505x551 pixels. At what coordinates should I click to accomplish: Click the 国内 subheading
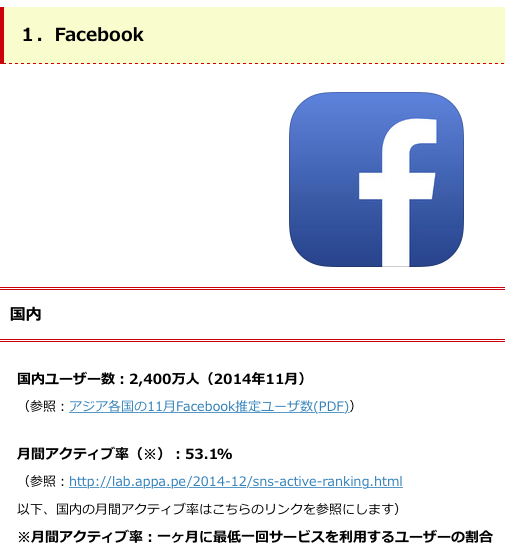26,314
